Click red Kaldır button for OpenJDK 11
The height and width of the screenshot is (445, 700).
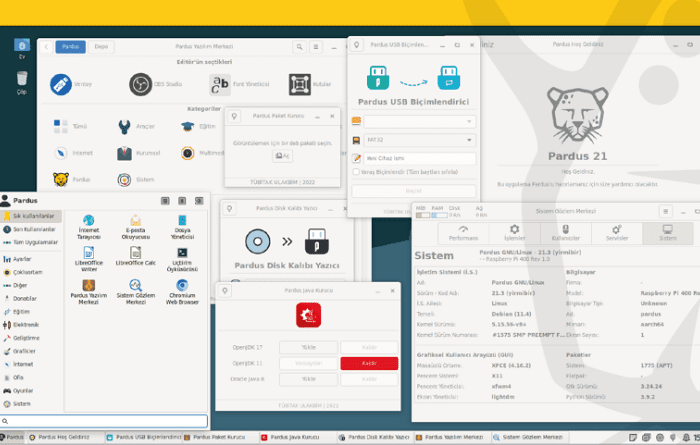coord(369,363)
